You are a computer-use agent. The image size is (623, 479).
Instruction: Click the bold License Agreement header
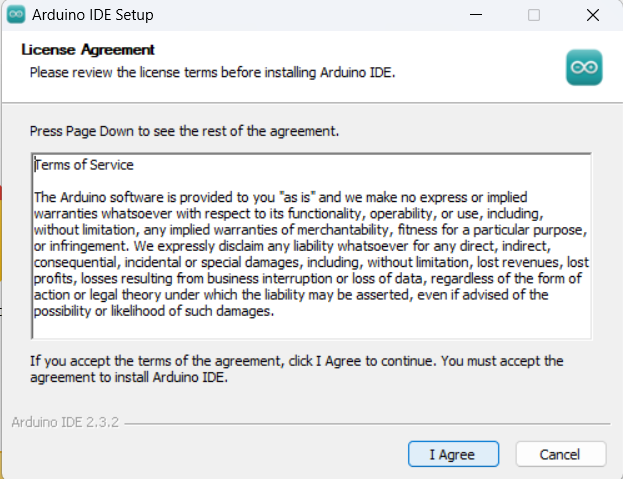coord(88,50)
